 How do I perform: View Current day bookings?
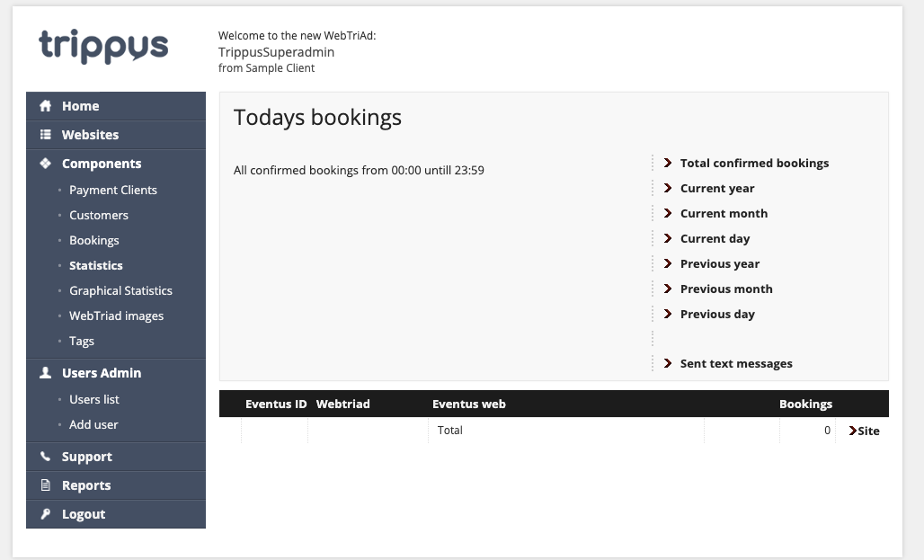(x=715, y=239)
